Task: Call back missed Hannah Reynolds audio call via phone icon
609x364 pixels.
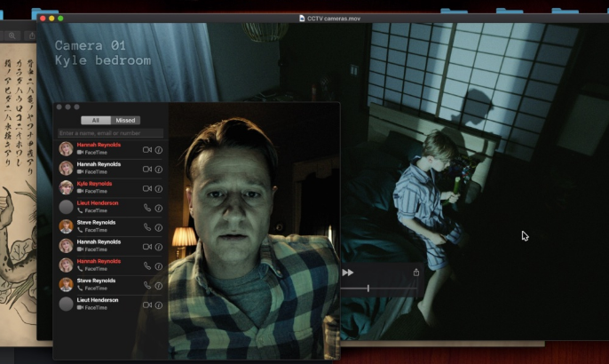Action: point(147,266)
